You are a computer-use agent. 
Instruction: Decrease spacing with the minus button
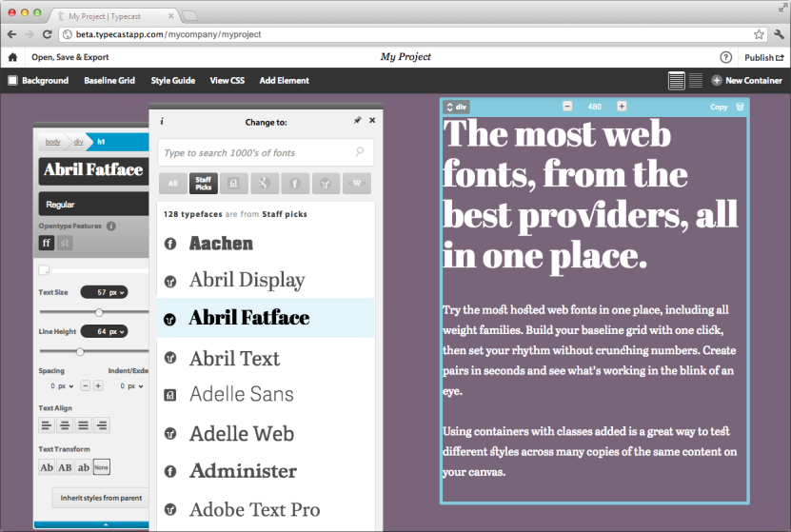[86, 385]
